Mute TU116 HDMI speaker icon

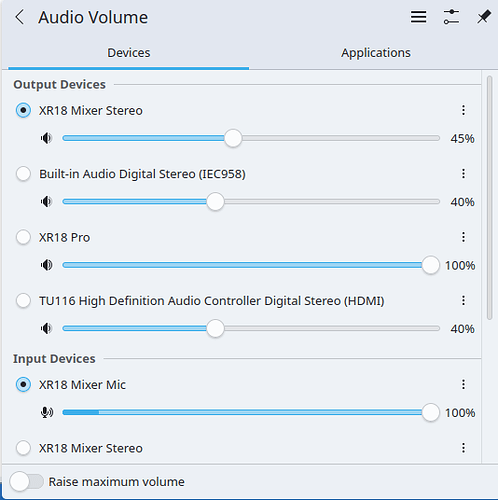[47, 328]
